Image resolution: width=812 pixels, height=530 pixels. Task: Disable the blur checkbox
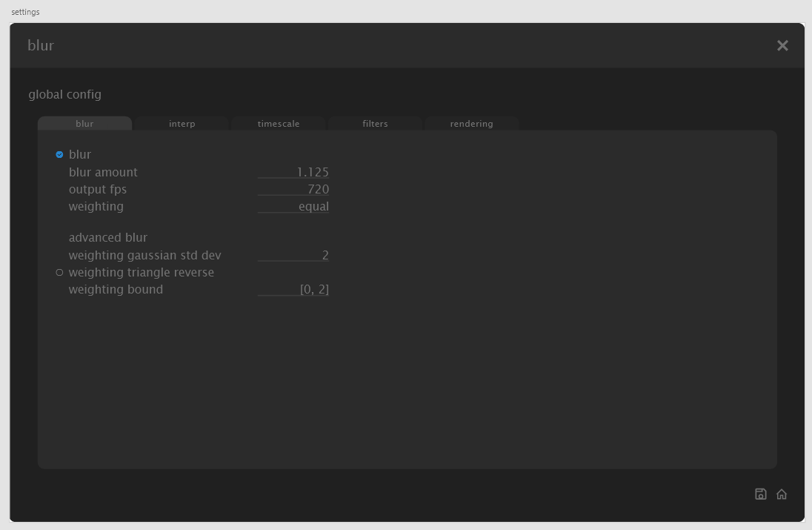(x=59, y=154)
